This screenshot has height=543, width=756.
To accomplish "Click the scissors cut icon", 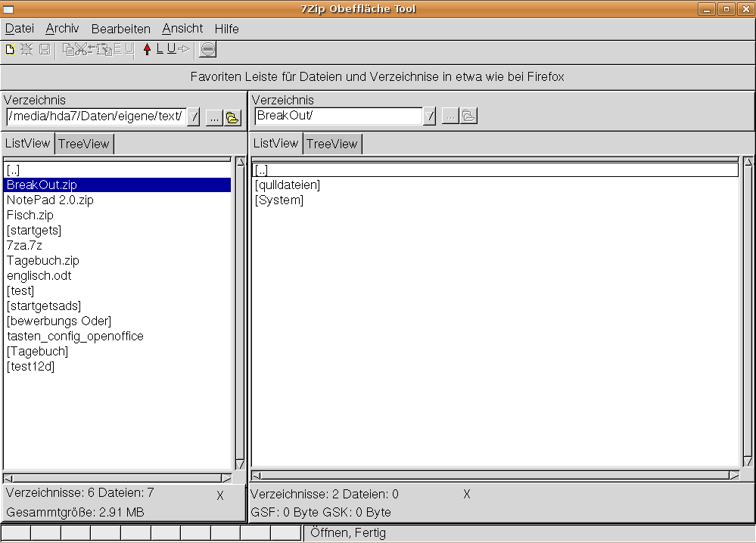I will pyautogui.click(x=81, y=50).
